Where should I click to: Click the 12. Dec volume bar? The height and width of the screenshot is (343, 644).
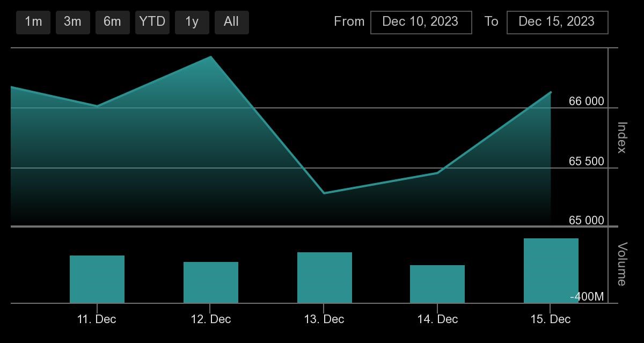click(211, 282)
